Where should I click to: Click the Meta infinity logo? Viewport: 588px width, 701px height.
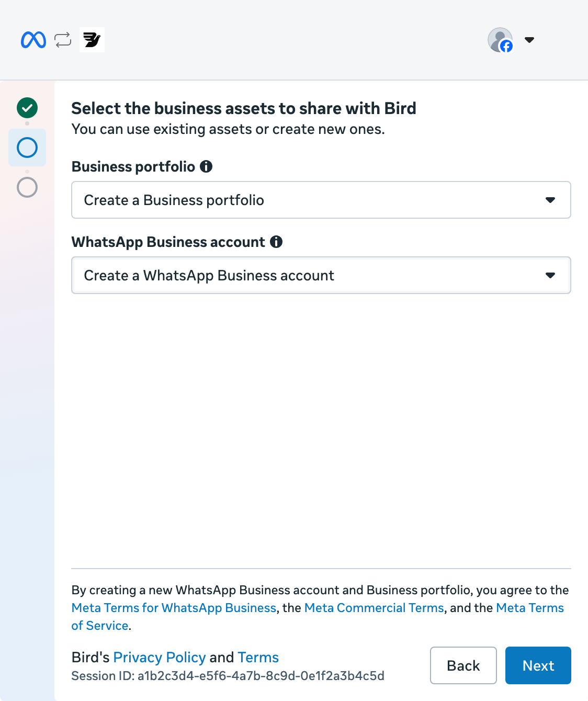coord(33,40)
